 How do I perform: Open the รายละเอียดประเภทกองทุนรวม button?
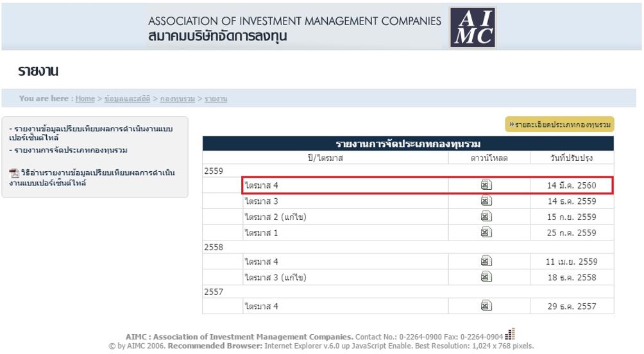pos(559,124)
